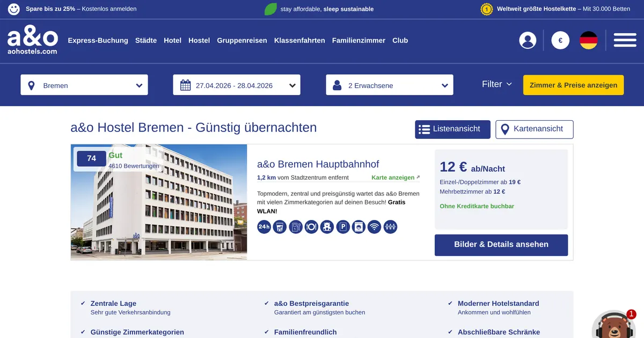
Task: Click the EV charging station amenity icon
Action: pos(296,227)
